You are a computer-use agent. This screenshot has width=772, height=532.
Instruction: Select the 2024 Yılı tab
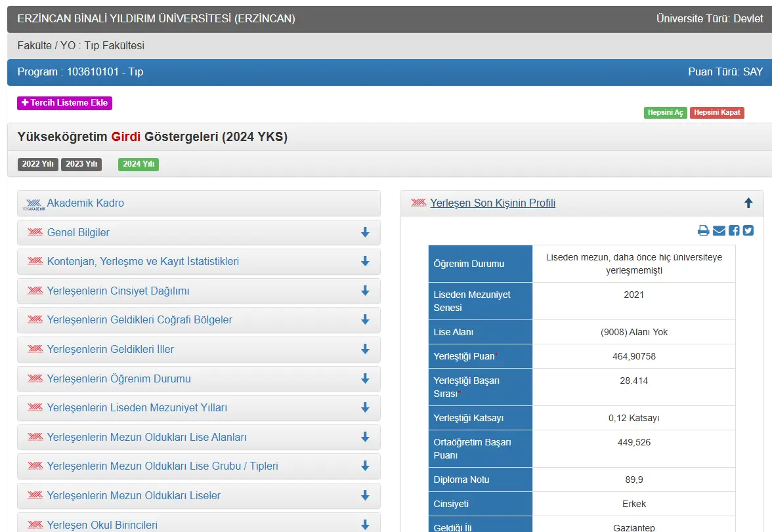[139, 164]
